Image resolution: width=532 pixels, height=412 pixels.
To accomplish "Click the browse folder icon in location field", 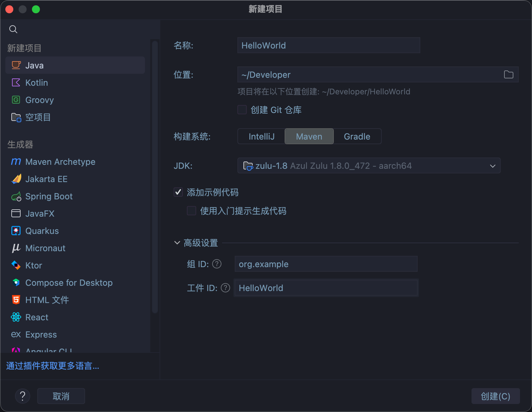I will [508, 75].
